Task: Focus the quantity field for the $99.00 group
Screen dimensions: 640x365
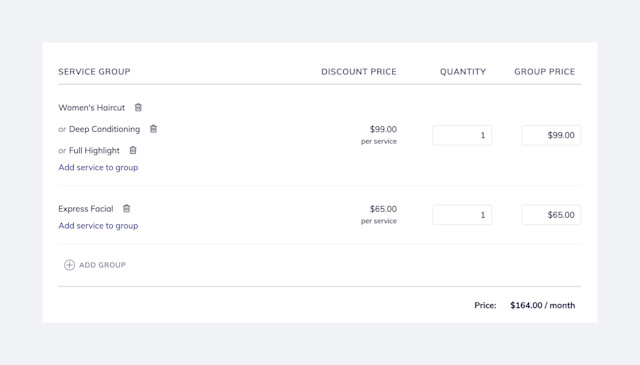Action: (462, 135)
